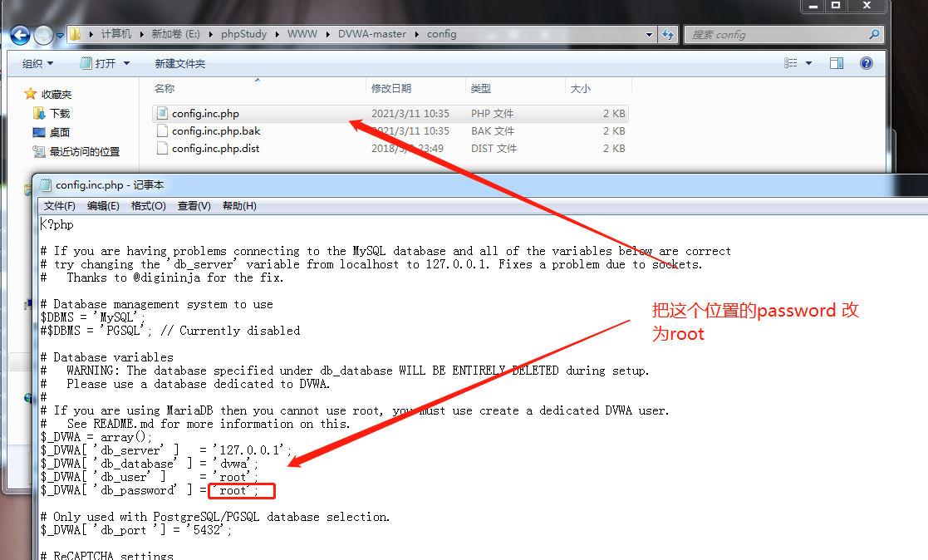Open Notepad 格式(O) menu
The image size is (928, 560).
(x=148, y=205)
